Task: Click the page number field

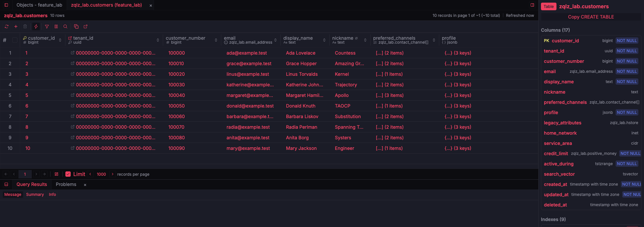Action: click(25, 174)
